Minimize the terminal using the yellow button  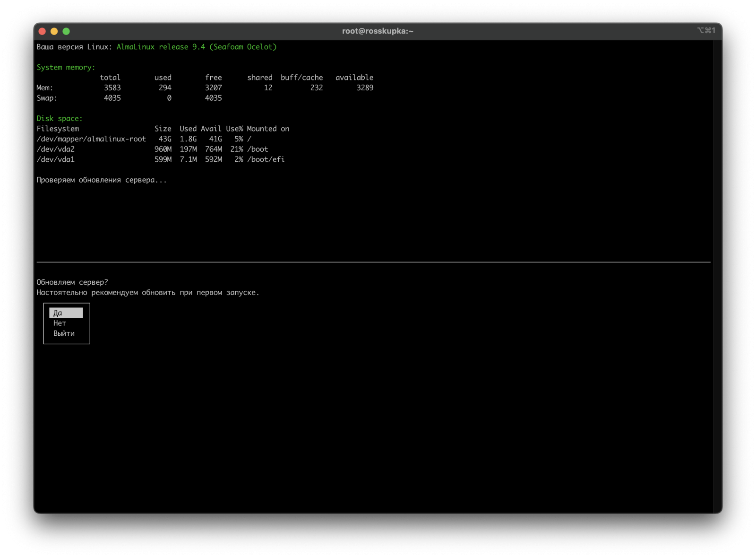coord(54,31)
